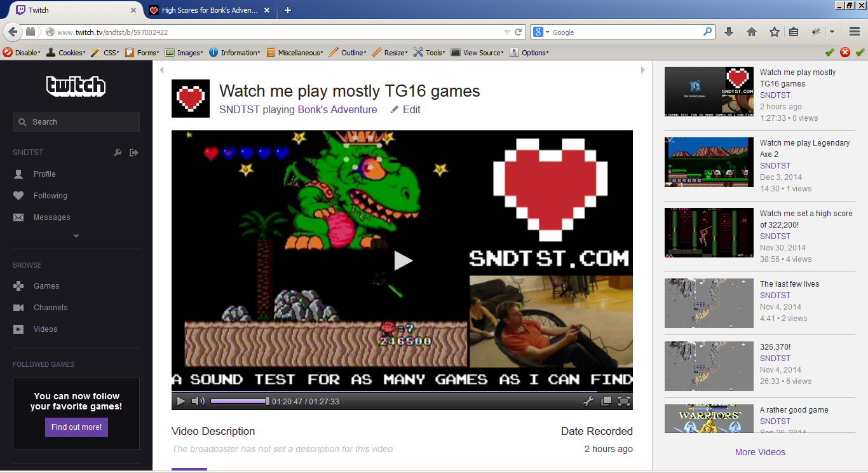Viewport: 868px width, 473px height.
Task: Open Profile from the sidebar
Action: point(44,174)
